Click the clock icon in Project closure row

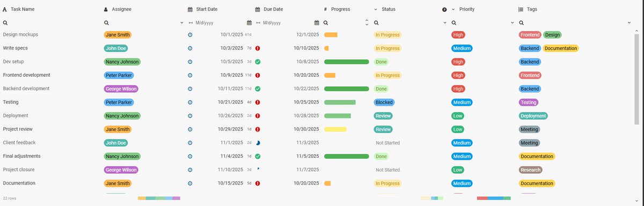[190, 170]
